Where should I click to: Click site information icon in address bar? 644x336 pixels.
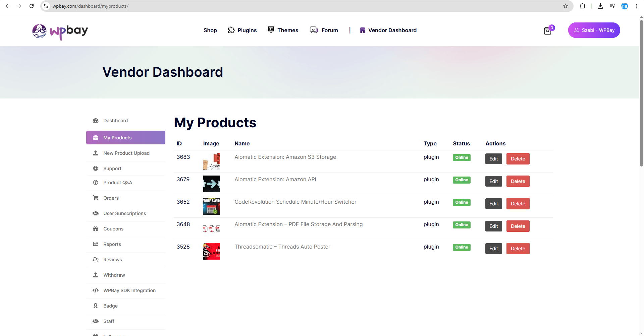pyautogui.click(x=46, y=6)
